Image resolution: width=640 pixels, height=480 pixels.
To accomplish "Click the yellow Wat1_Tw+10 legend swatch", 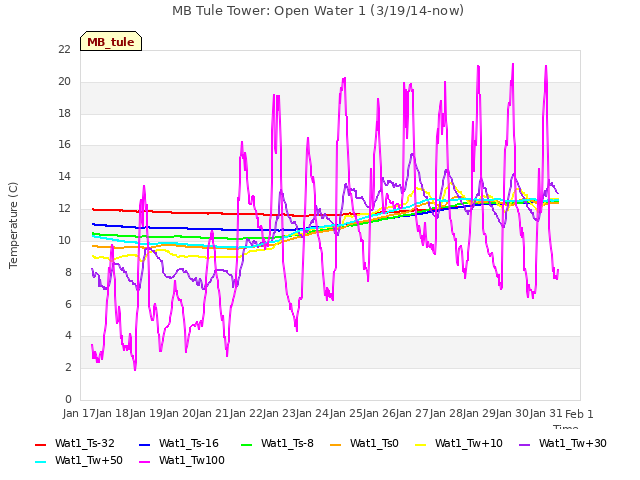I will pos(420,444).
